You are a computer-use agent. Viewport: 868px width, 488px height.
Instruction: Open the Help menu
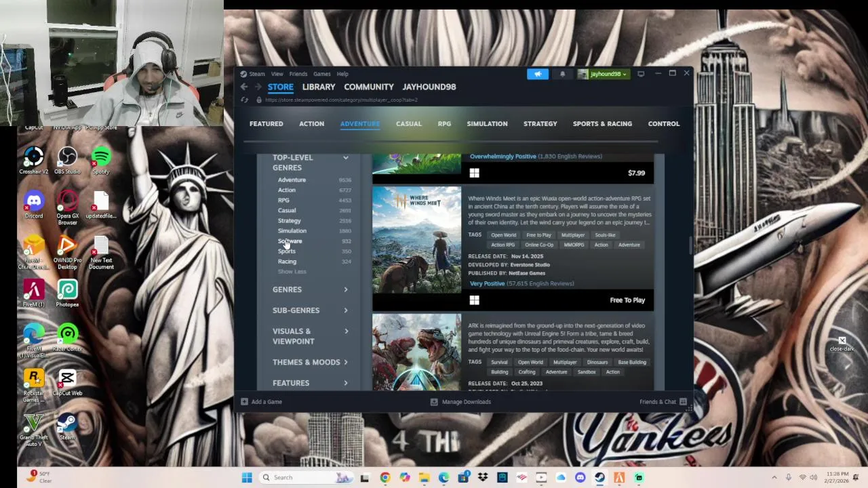[x=342, y=74]
